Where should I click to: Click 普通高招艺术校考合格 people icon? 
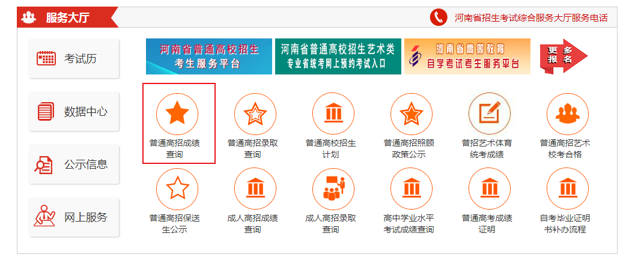(568, 114)
